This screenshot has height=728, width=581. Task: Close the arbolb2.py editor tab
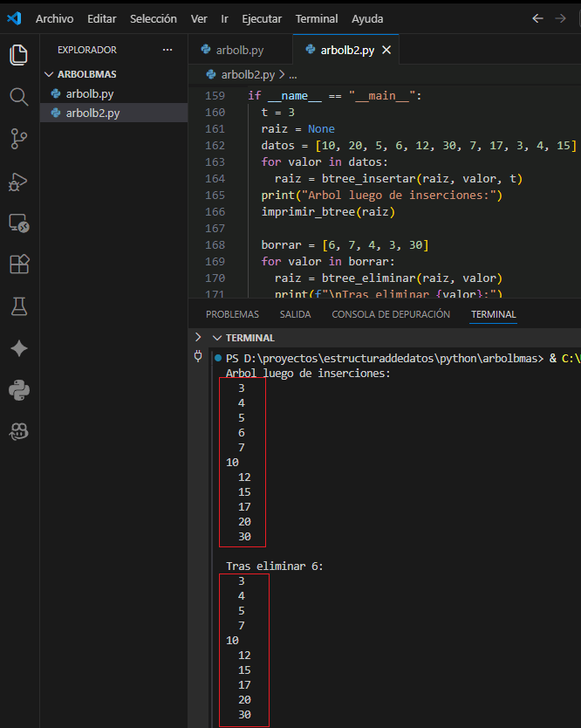point(386,50)
